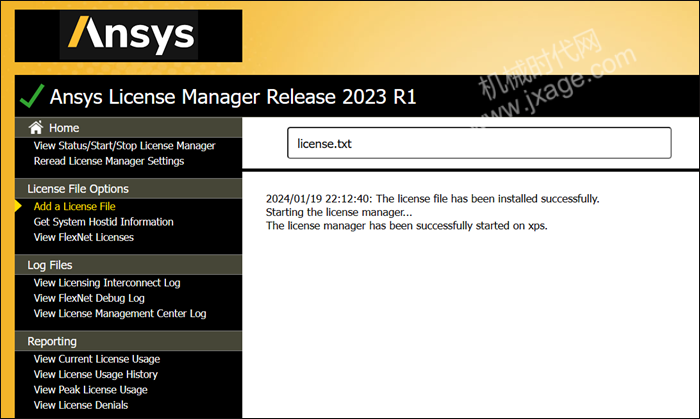700x419 pixels.
Task: Click the Log Files section header
Action: [129, 265]
